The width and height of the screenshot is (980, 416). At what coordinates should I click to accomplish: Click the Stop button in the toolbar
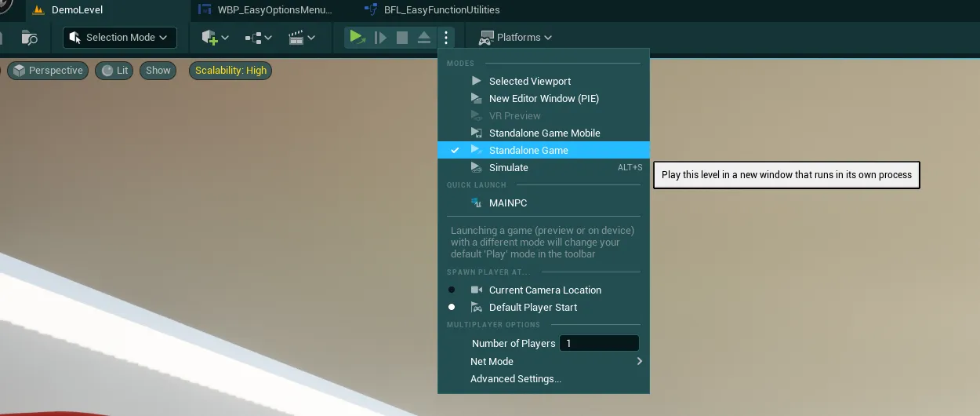(x=402, y=37)
